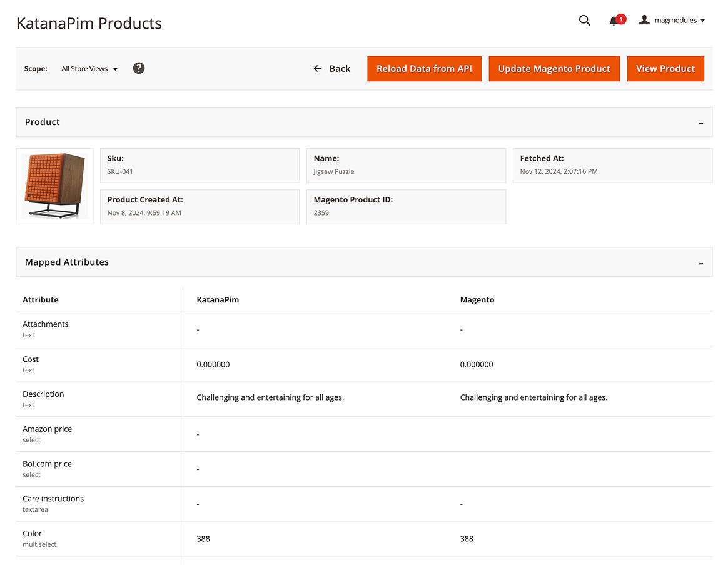Screen dimensions: 728x565
Task: Open the magmodules account dropdown
Action: (672, 21)
